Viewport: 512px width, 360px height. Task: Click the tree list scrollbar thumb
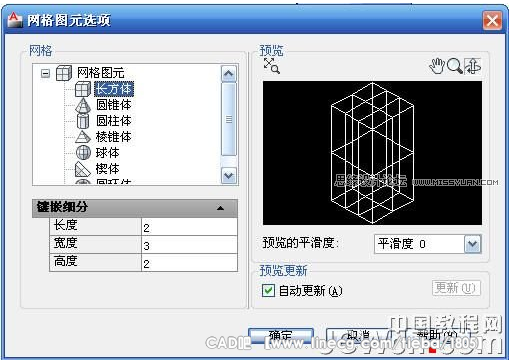click(229, 119)
